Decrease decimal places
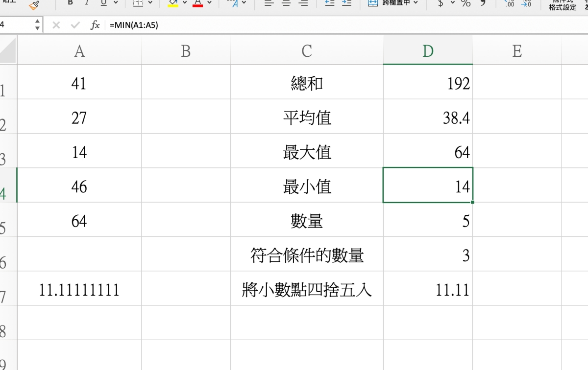Viewport: 588px width, 370px height. [526, 3]
